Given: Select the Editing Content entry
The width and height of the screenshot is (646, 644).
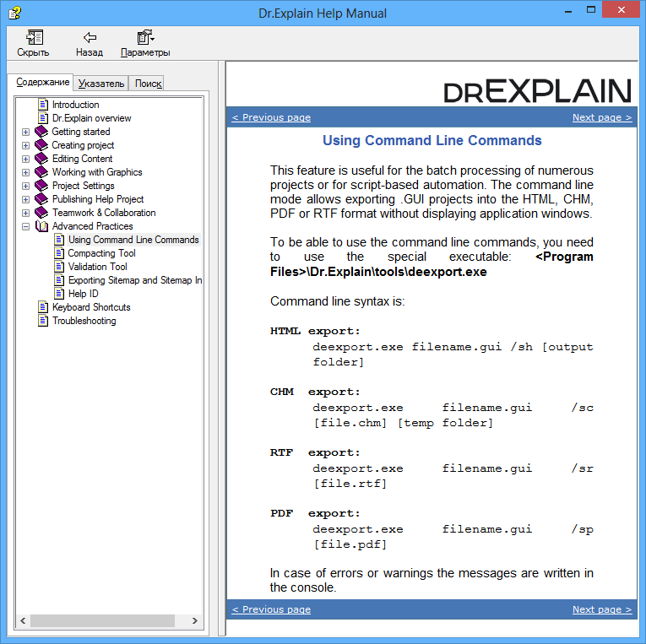Looking at the screenshot, I should (83, 159).
